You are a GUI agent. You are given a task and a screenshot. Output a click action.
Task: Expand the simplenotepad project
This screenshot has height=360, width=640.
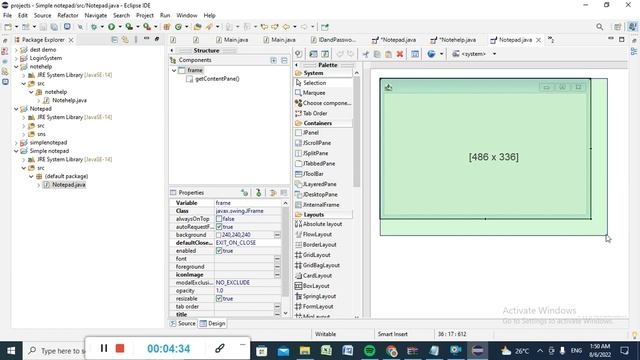(x=16, y=142)
